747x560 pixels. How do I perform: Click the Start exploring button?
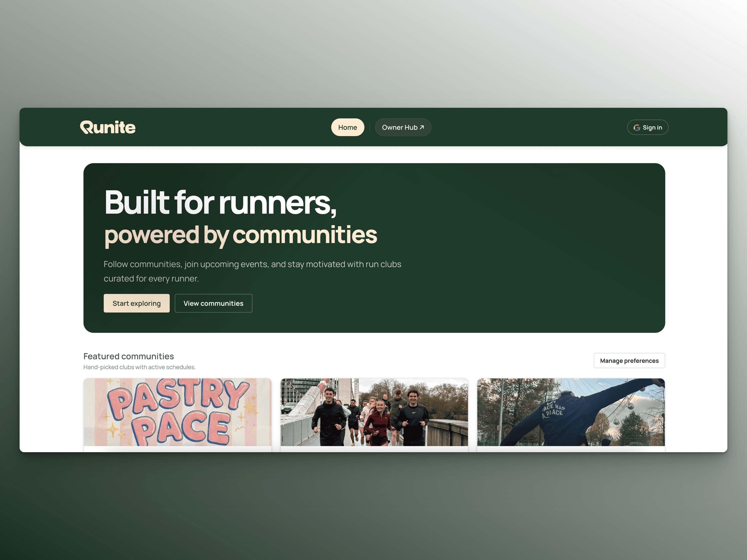[x=136, y=303]
